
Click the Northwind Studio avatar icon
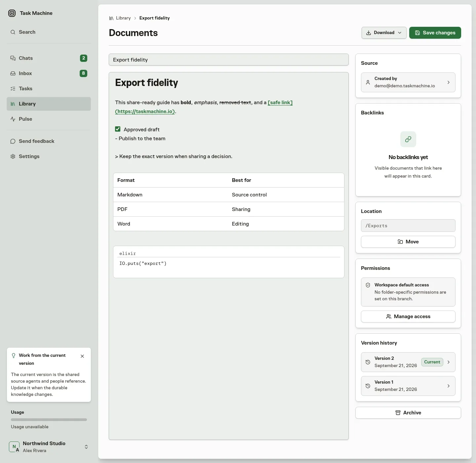click(x=14, y=447)
